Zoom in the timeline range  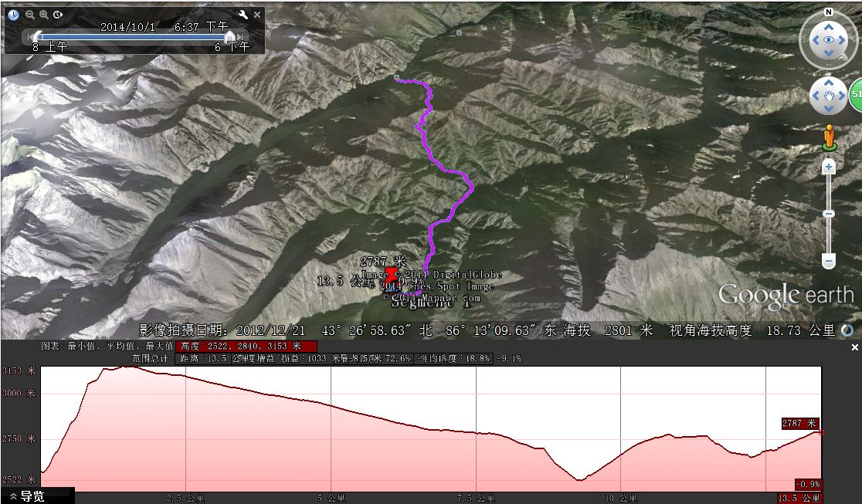44,15
